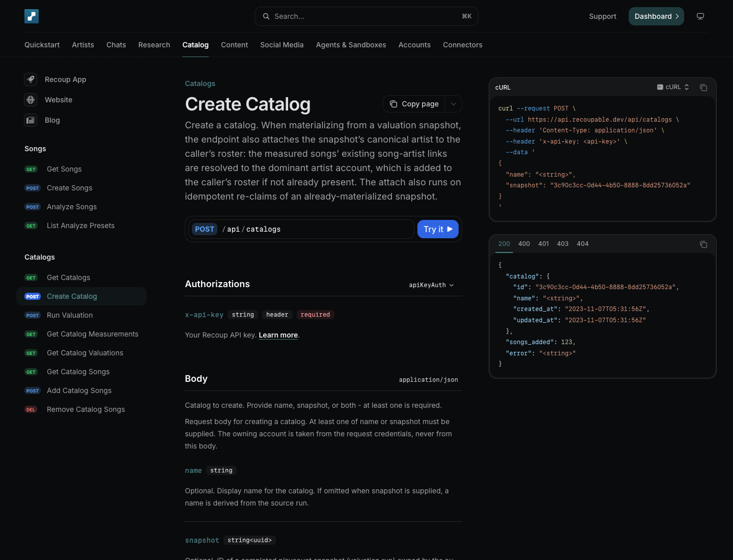Focus the Search input field
Viewport: 733px width, 560px height.
[366, 16]
